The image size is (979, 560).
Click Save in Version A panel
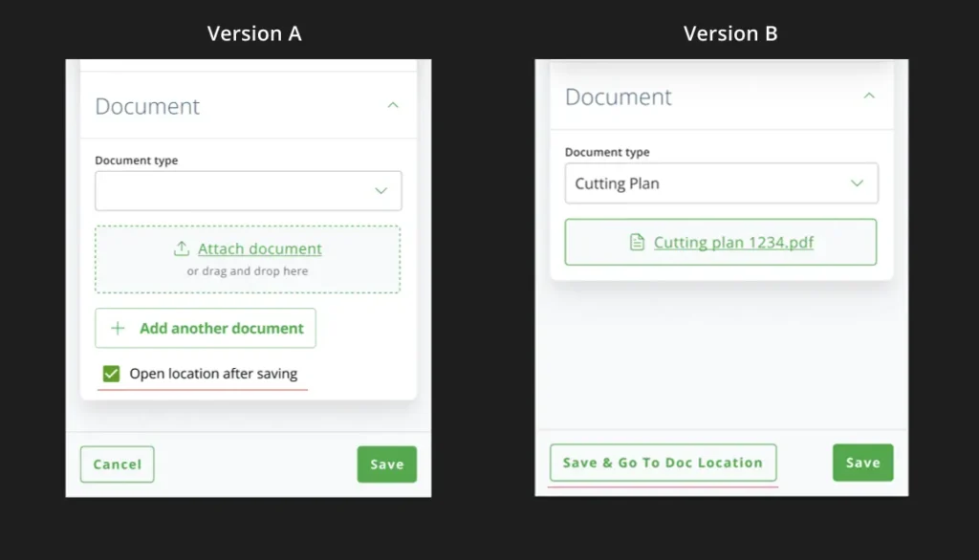[387, 464]
